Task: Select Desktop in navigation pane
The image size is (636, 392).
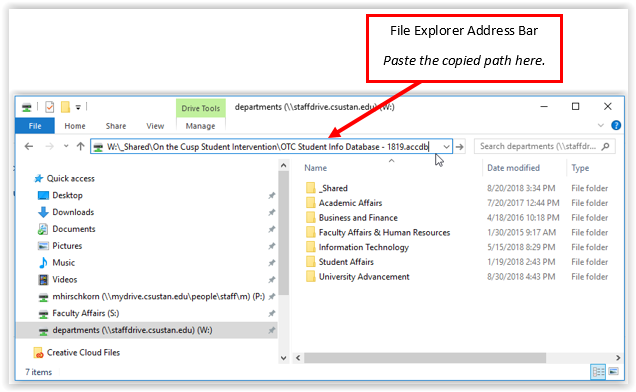Action: (x=67, y=195)
